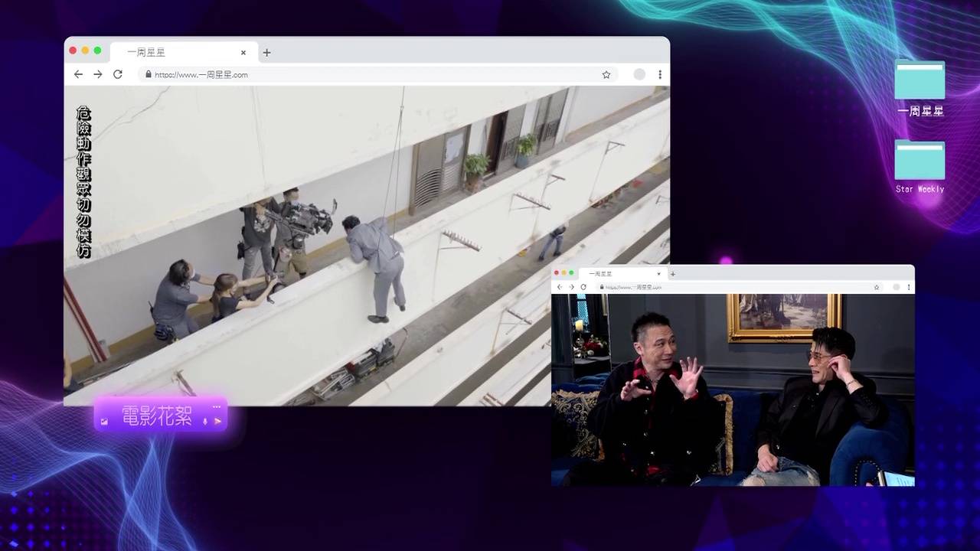Click the forward arrow in the large browser
Screen dimensions: 980x551
98,74
